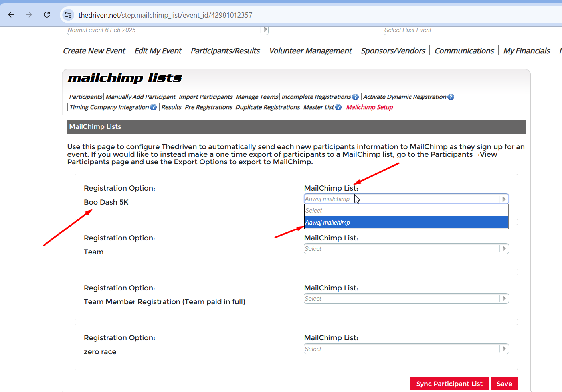Open Manage Teams link

[x=257, y=97]
